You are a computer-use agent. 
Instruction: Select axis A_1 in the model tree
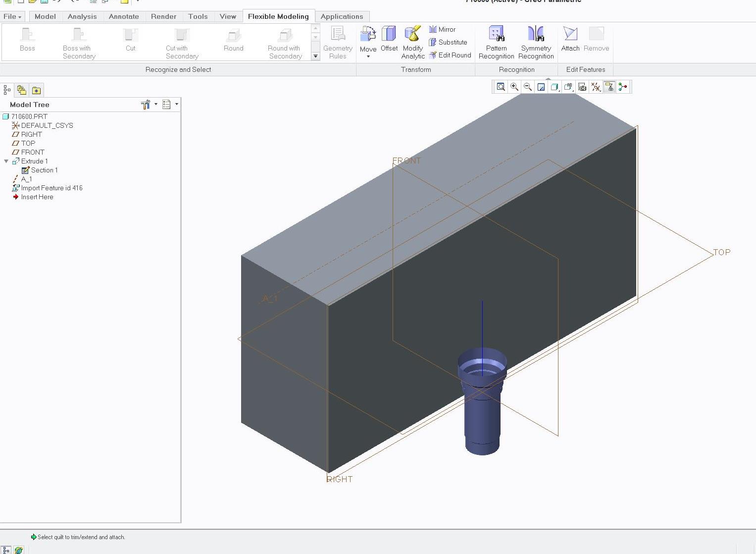pyautogui.click(x=26, y=179)
